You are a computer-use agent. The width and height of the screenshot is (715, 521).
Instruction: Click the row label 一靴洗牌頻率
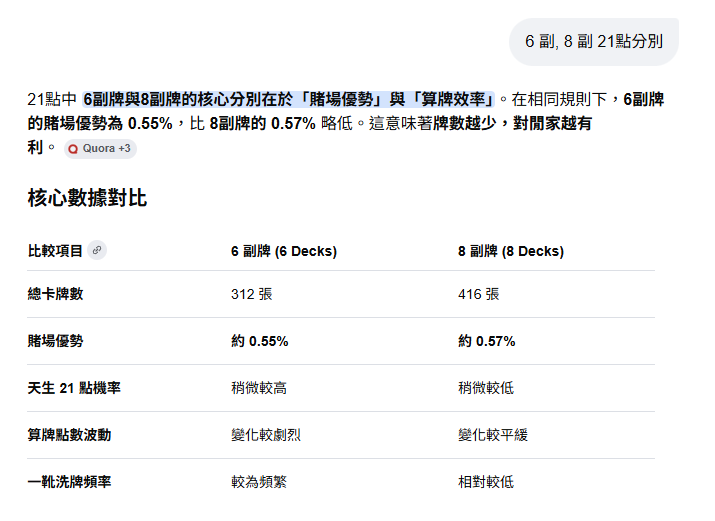[69, 482]
